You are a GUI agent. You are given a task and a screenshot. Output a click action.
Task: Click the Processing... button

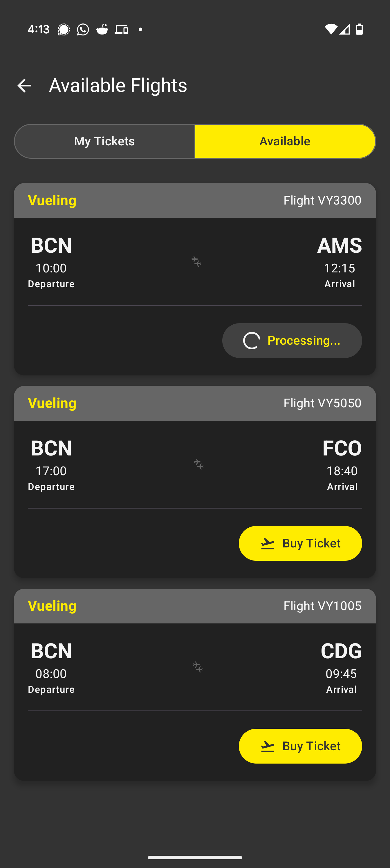tap(292, 341)
